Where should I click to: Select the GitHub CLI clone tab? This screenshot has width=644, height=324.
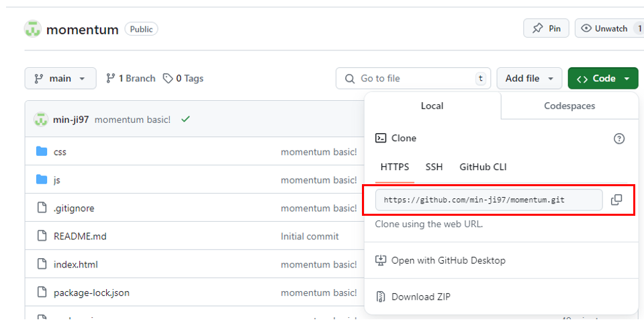(483, 167)
